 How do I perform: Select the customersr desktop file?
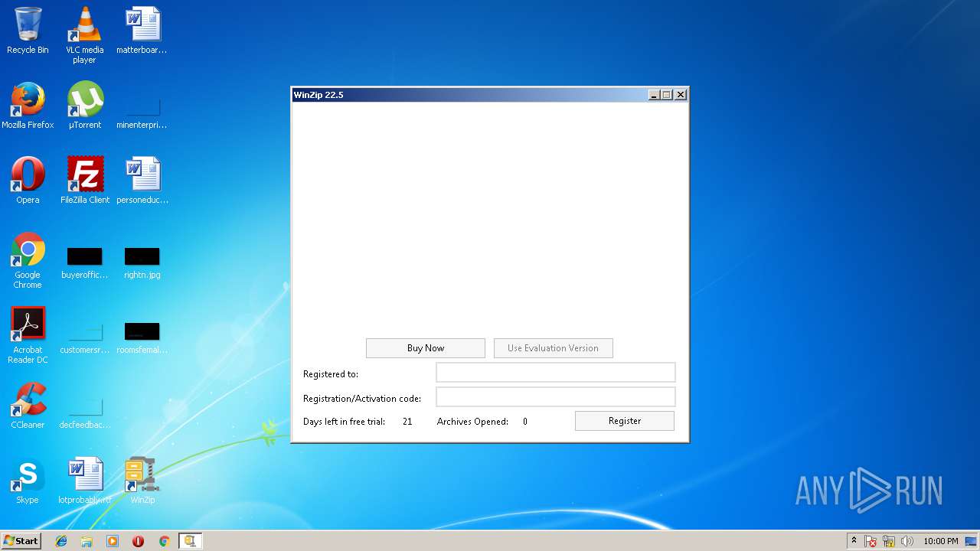[84, 337]
